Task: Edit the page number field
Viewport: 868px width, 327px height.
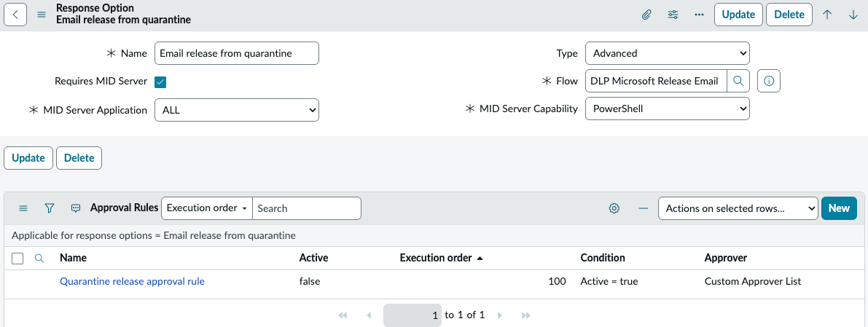Action: (x=413, y=315)
